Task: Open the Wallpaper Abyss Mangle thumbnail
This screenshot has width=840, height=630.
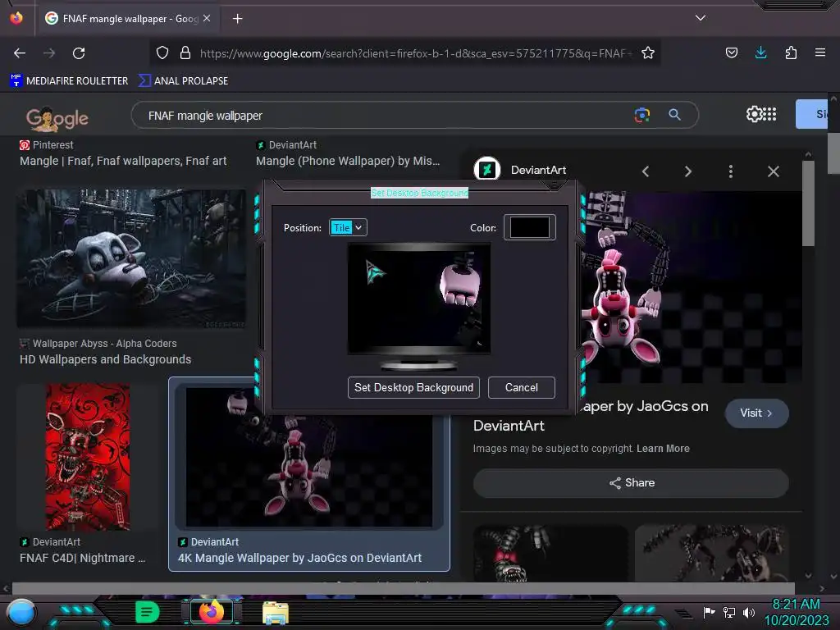Action: 132,258
